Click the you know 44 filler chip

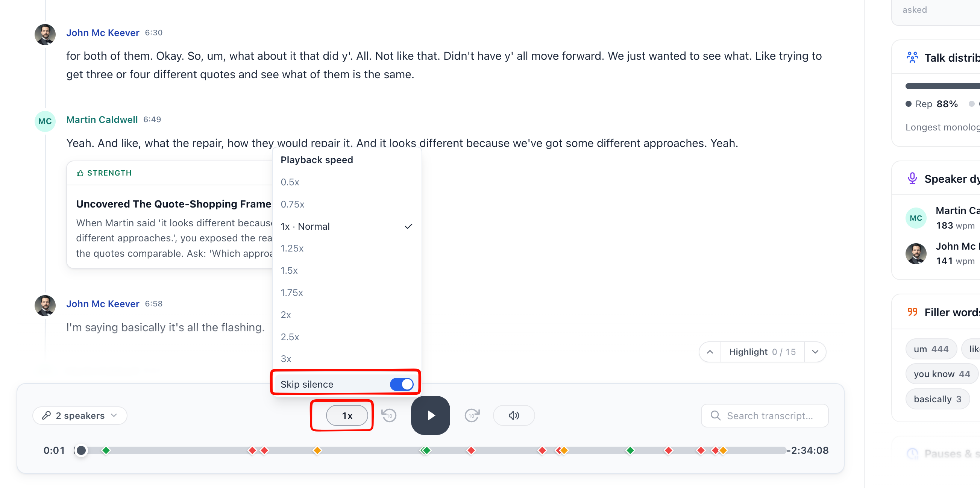[x=942, y=374]
